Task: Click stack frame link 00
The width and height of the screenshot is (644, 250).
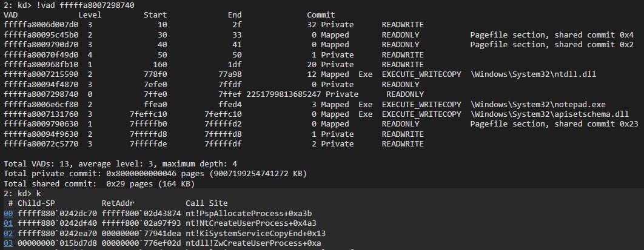Action: tap(8, 213)
